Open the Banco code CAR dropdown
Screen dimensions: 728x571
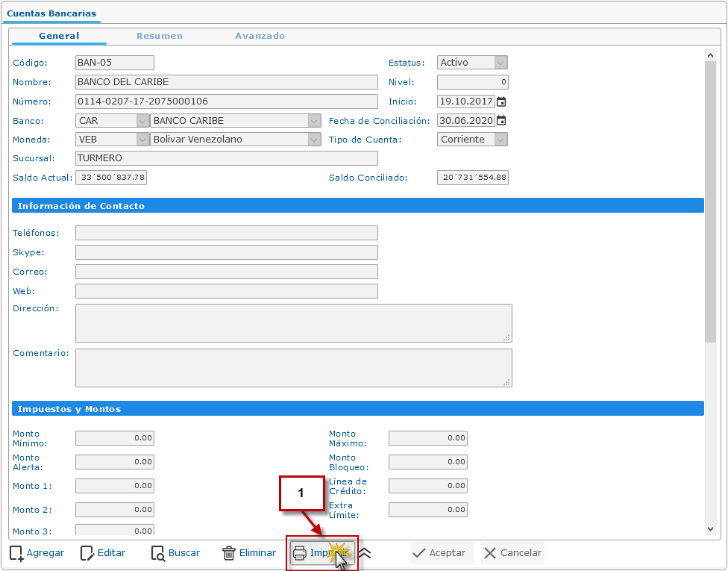tap(142, 121)
